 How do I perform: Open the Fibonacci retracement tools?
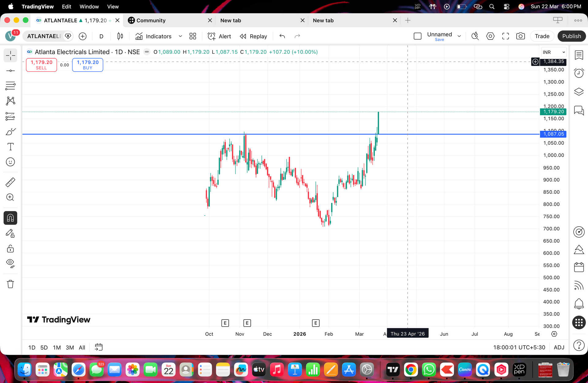(x=10, y=86)
